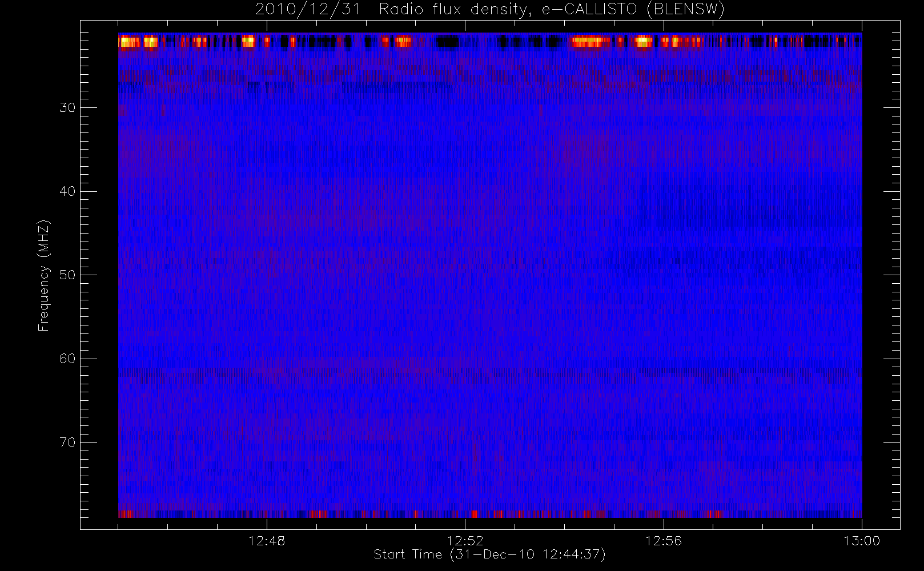Click the 12:52 time tick label
The height and width of the screenshot is (571, 924).
click(465, 541)
